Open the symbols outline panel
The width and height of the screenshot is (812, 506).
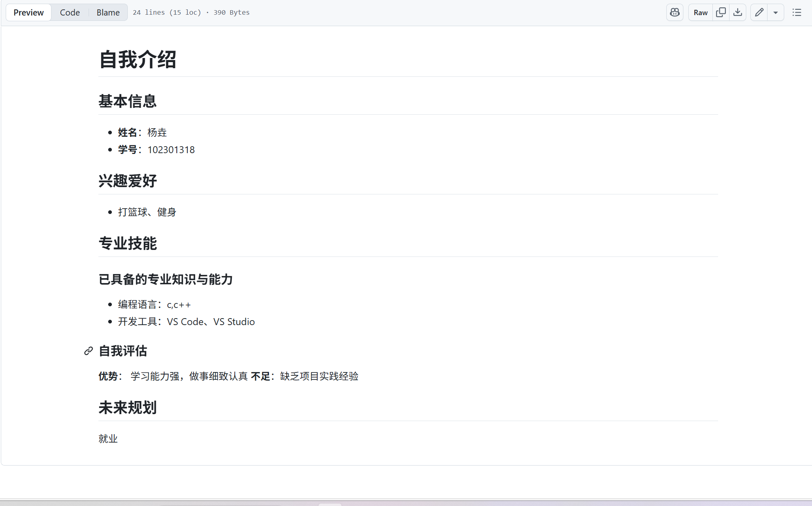(x=797, y=12)
